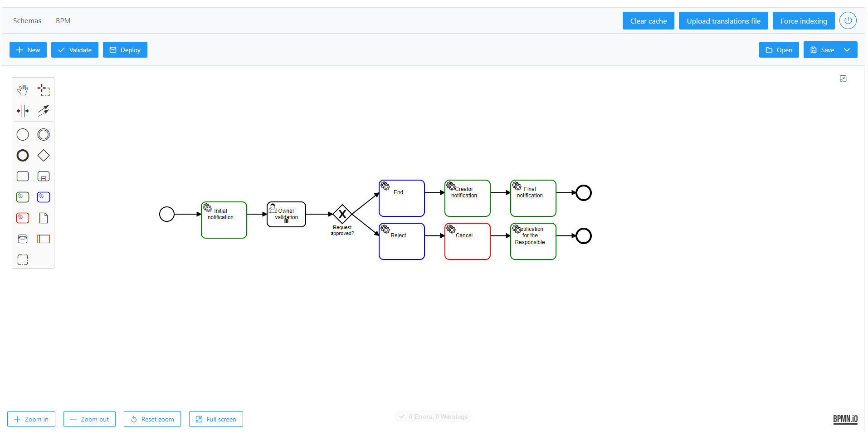Select the Owner validation task node

tap(286, 215)
